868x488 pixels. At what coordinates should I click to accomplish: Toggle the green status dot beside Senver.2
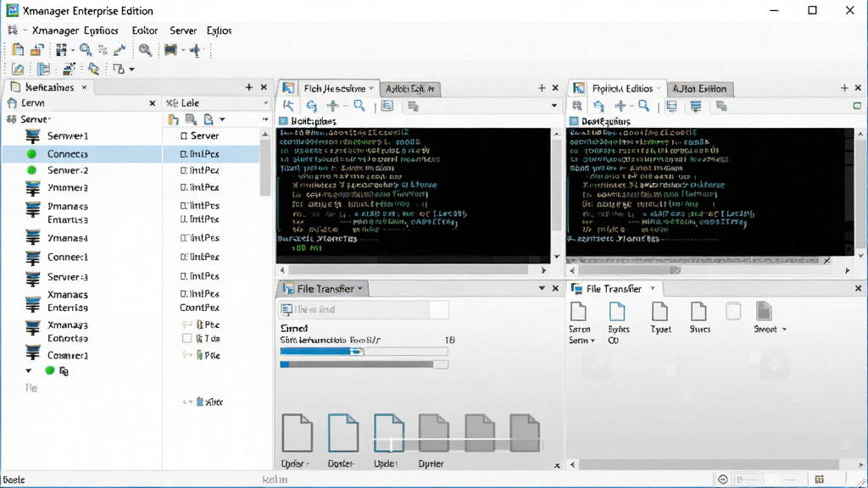click(31, 169)
